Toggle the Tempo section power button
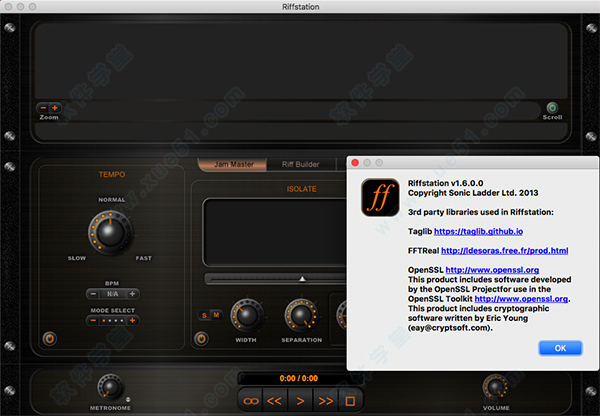Image resolution: width=600 pixels, height=416 pixels. [49, 338]
